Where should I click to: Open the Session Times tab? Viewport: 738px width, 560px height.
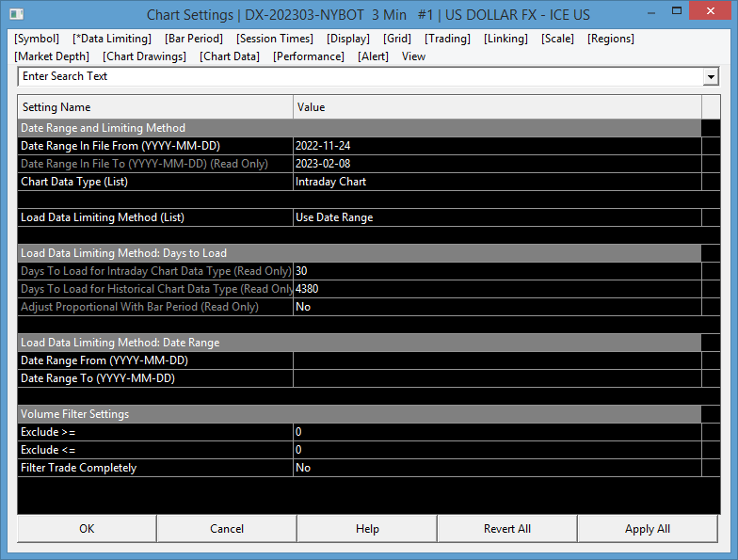pos(275,39)
